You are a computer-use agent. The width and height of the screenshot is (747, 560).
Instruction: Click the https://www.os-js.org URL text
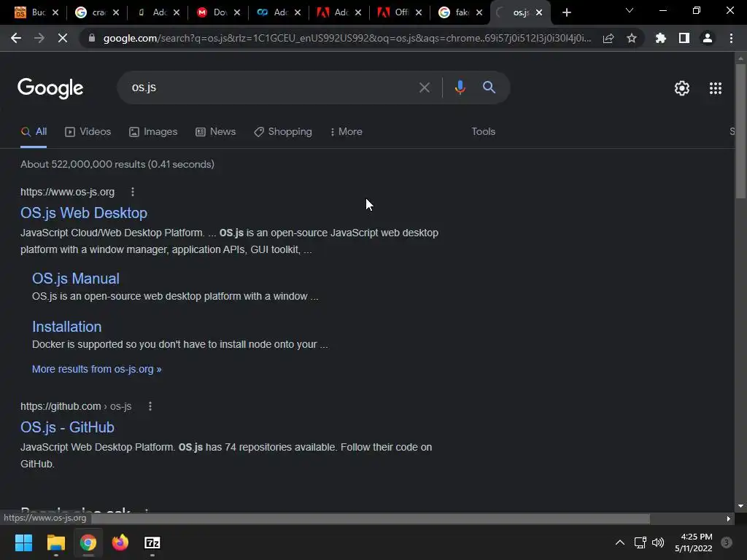(67, 192)
